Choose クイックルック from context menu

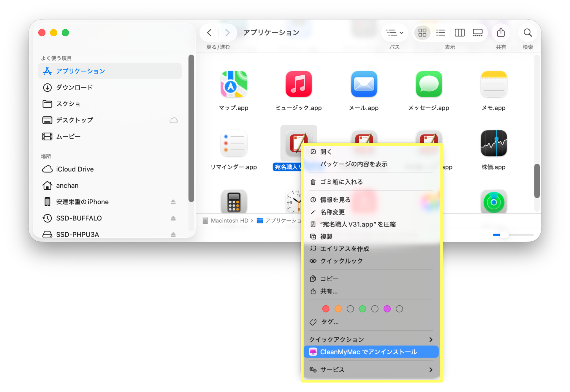tap(371, 261)
